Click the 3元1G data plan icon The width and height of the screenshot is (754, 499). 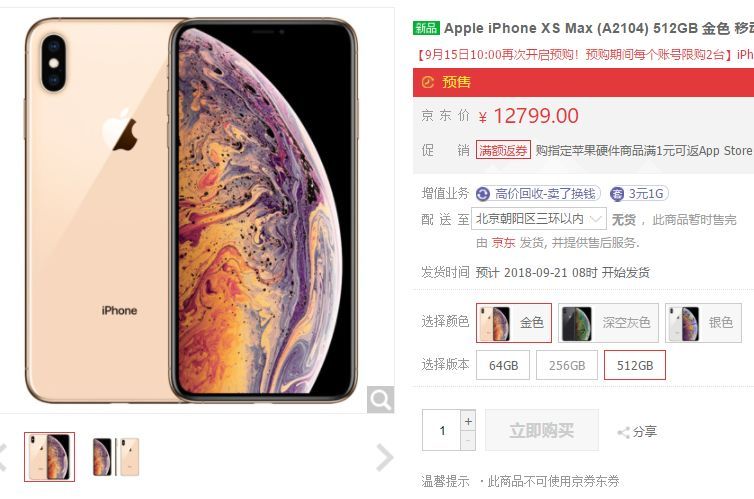pos(616,194)
